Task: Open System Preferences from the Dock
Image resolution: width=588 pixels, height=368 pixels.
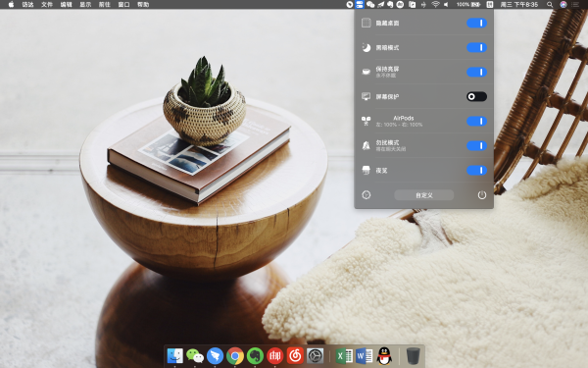Action: 315,355
